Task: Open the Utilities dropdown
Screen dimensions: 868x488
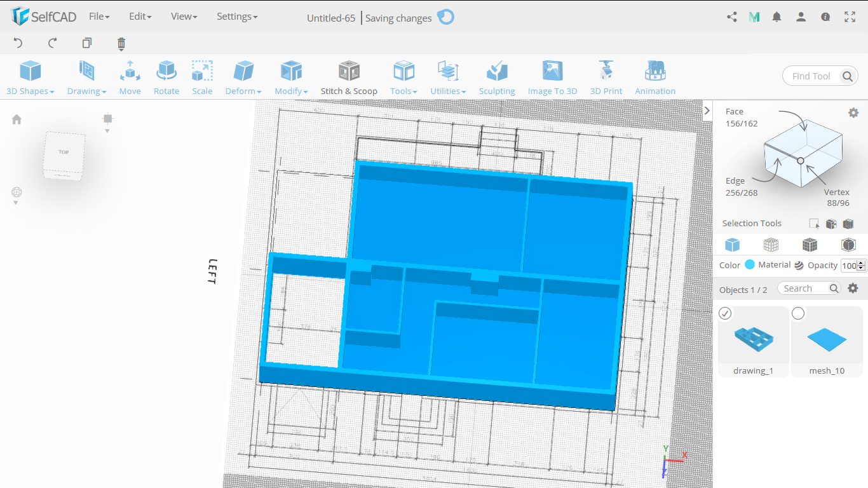Action: point(448,78)
